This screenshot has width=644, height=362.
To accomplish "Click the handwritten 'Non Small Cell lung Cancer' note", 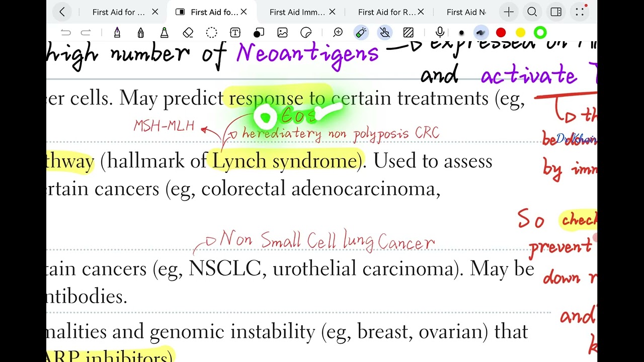I will tap(327, 240).
